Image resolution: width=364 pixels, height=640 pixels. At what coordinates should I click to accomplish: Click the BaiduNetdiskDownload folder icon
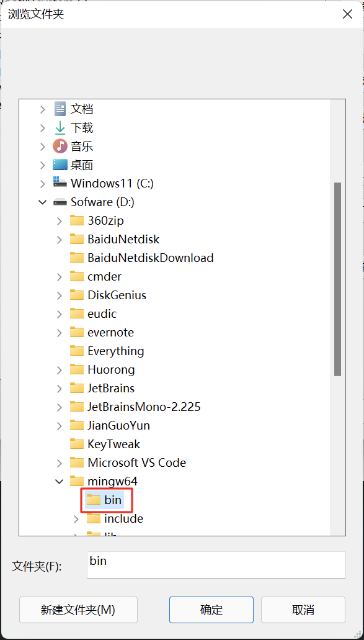(x=77, y=258)
